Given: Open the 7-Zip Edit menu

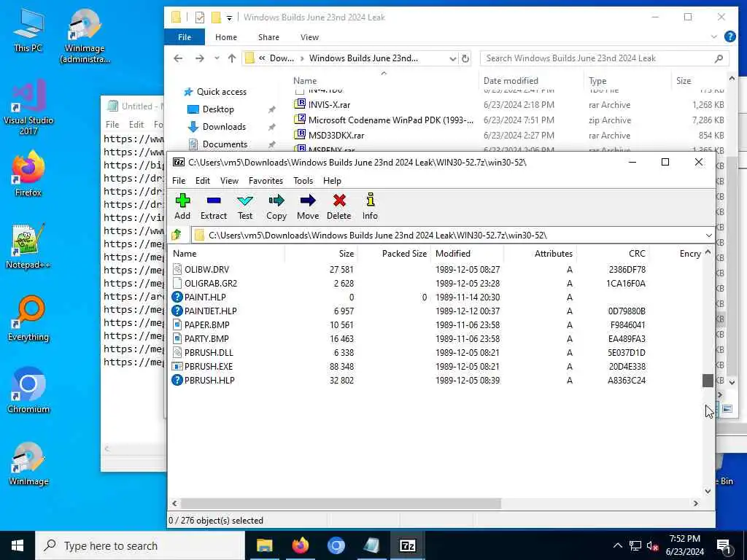Looking at the screenshot, I should point(203,181).
